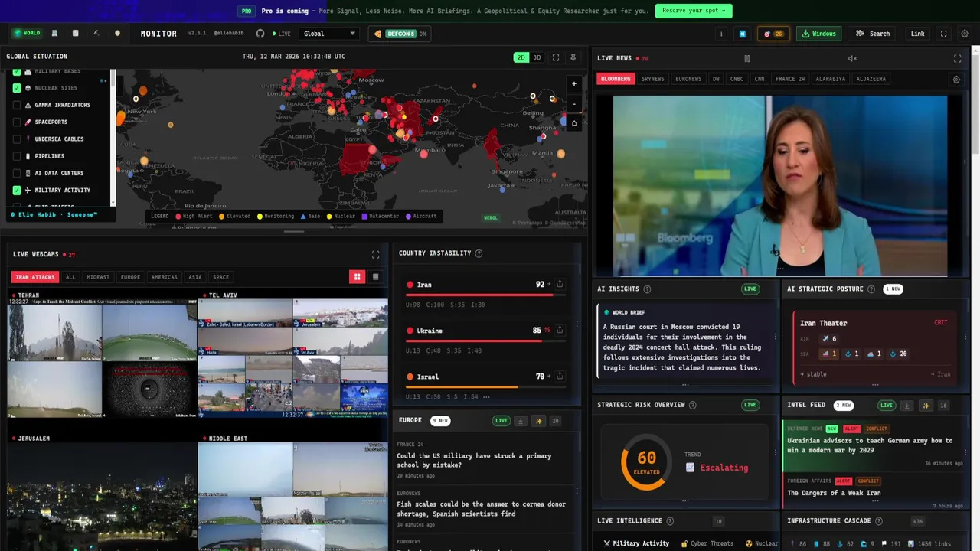980x551 pixels.
Task: Open the Ukrainian advisors German army article
Action: [x=870, y=445]
